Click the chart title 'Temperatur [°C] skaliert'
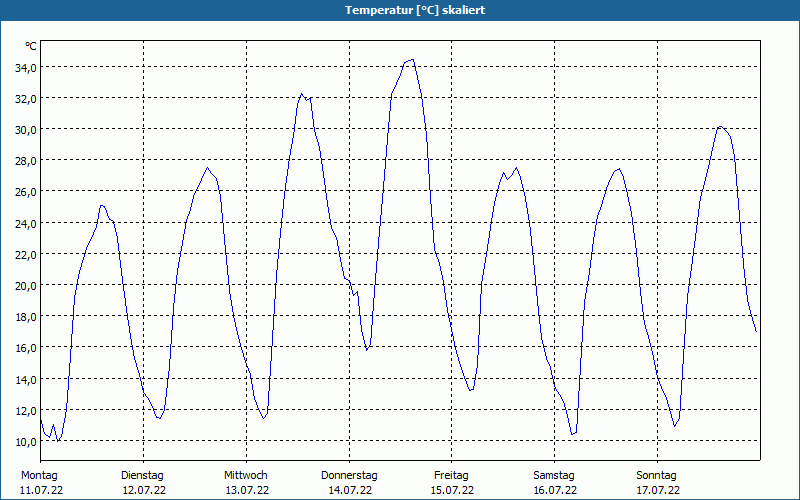The image size is (800, 500). (x=415, y=10)
